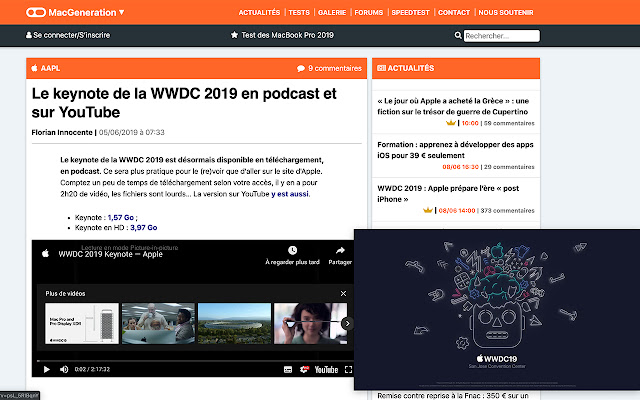The width and height of the screenshot is (640, 400).
Task: Play the YouTube video
Action: (47, 369)
